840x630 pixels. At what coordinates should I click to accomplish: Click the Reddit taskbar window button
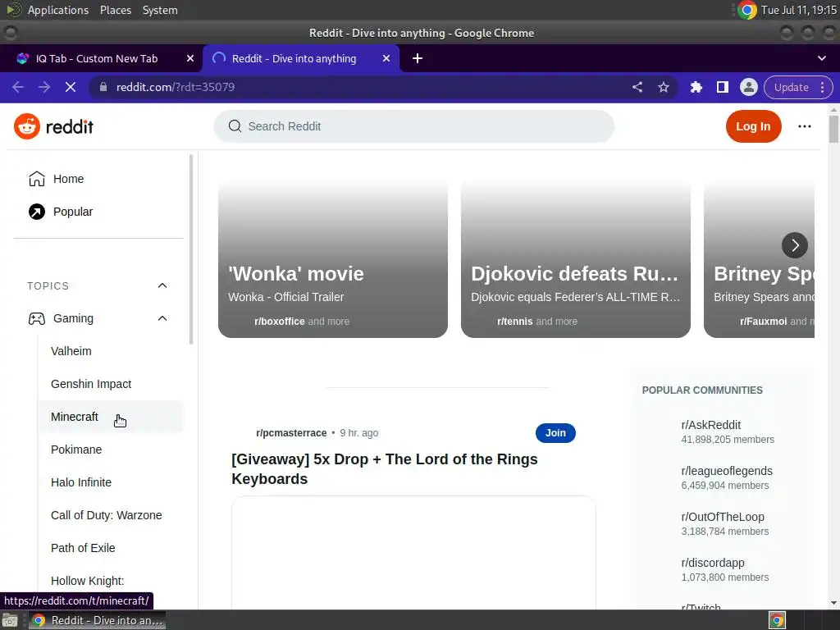pyautogui.click(x=97, y=620)
